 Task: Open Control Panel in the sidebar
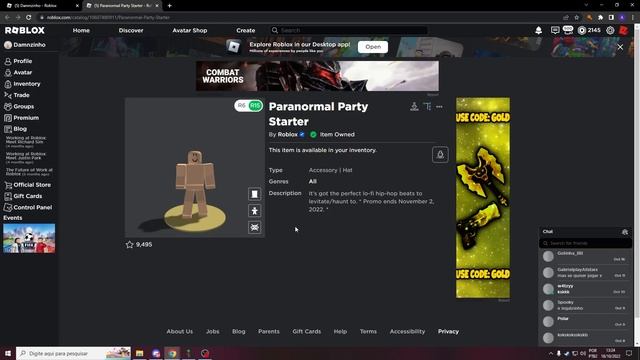28,207
